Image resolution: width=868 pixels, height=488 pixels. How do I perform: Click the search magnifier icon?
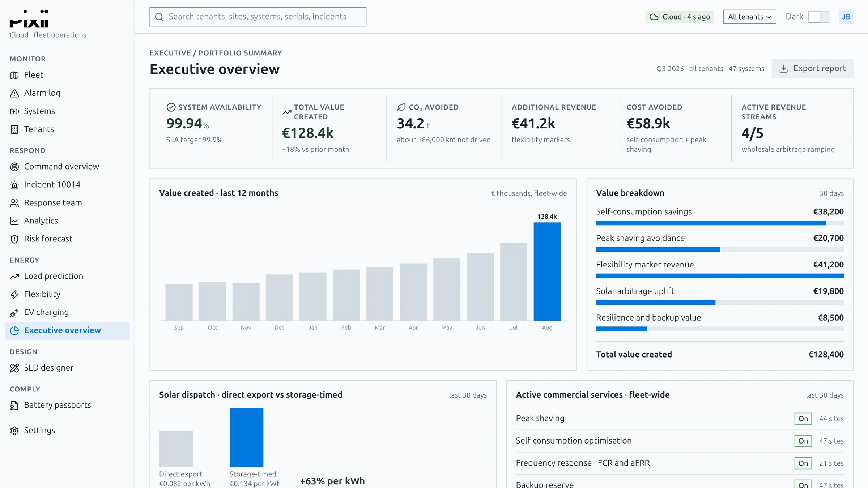point(159,17)
